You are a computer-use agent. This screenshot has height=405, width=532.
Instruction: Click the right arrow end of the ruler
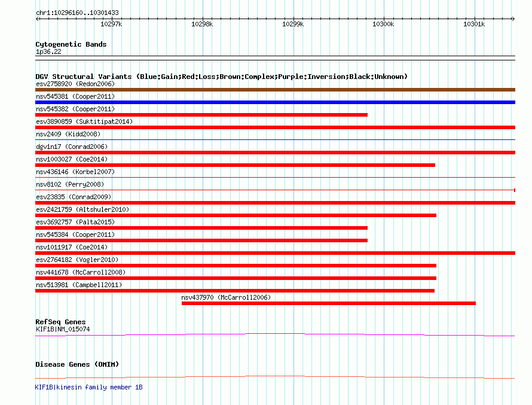click(513, 19)
